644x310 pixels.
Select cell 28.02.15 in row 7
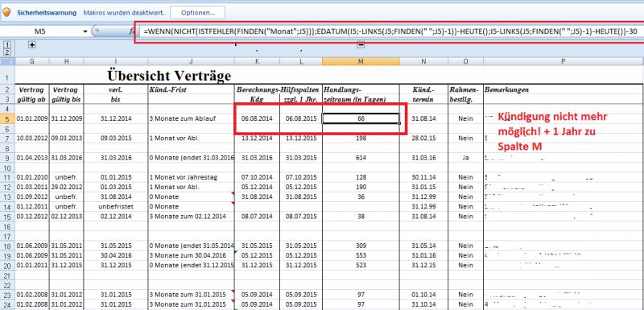(x=423, y=138)
